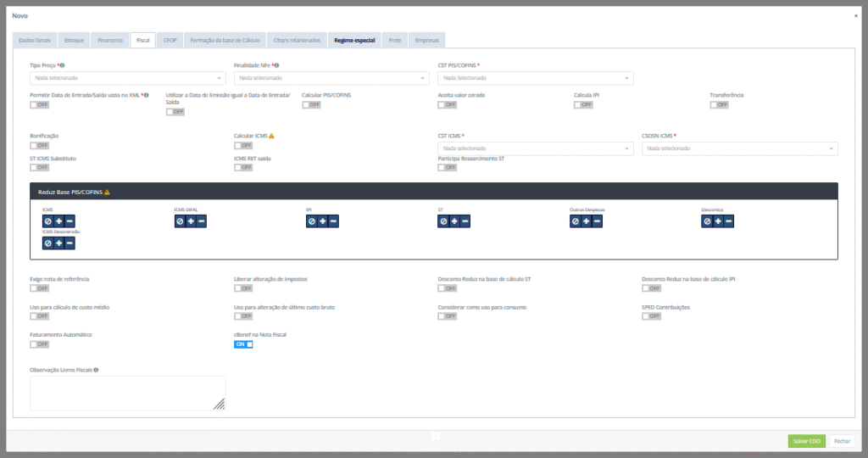868x458 pixels.
Task: Open the CSOSN ICMS dropdown list
Action: [739, 148]
